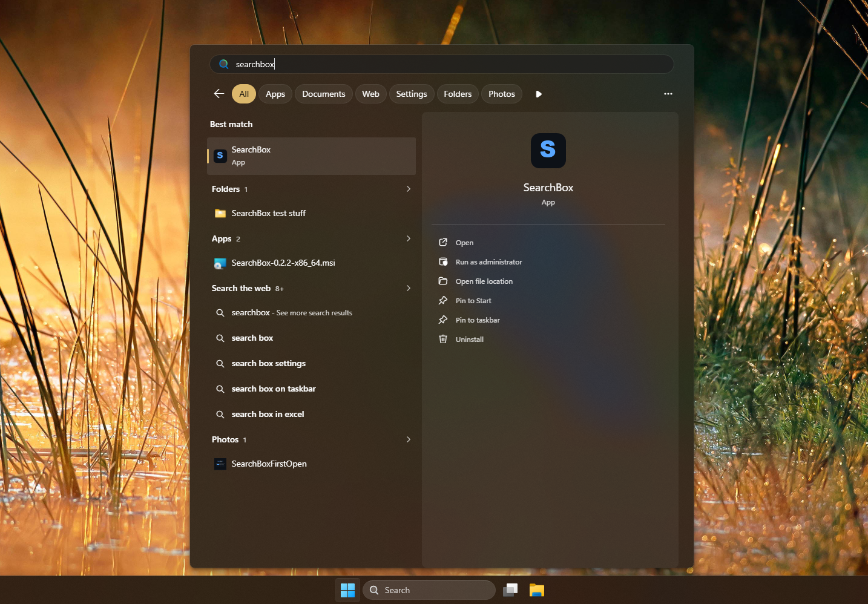Open 'SearchBox-0.2.2-x86_64.msi' result
Image resolution: width=868 pixels, height=604 pixels.
point(312,263)
